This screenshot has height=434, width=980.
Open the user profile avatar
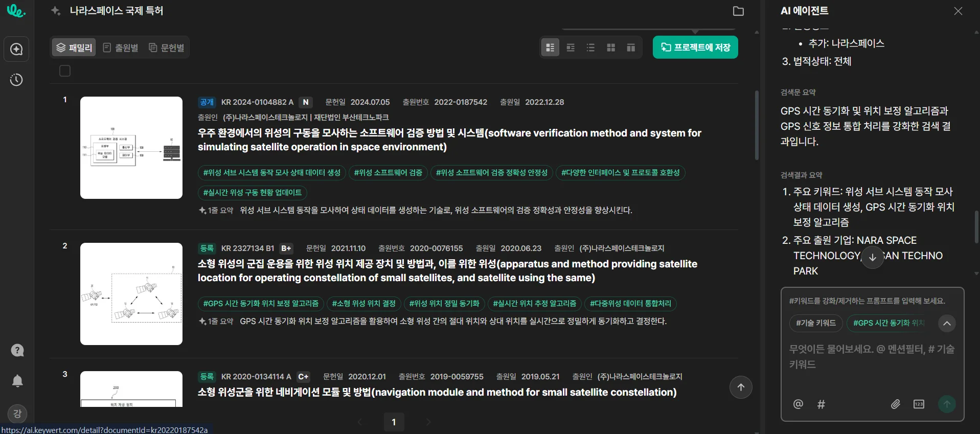17,414
